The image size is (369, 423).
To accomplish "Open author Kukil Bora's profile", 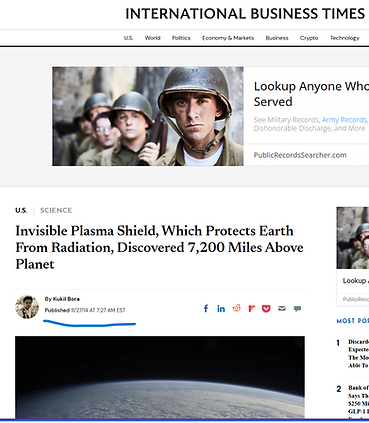I will click(66, 299).
